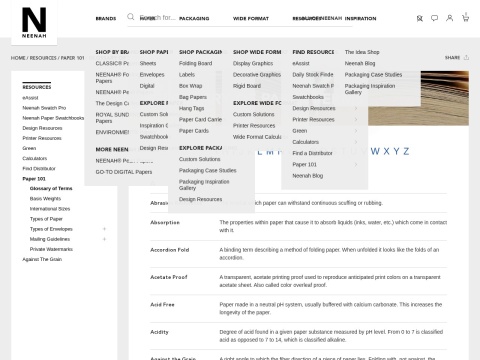Screen dimensions: 480x360
Task: Expand Types of Envelopes plus sign
Action: tap(104, 229)
